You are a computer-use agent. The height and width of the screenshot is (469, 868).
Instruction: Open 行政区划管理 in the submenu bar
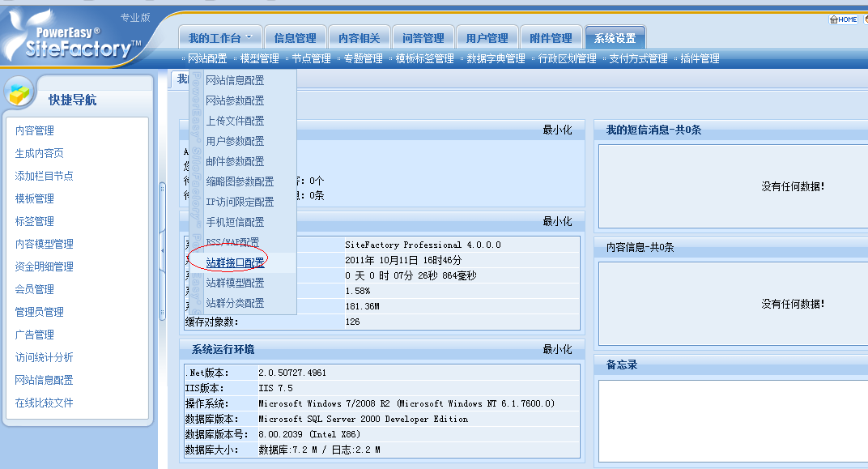point(568,58)
